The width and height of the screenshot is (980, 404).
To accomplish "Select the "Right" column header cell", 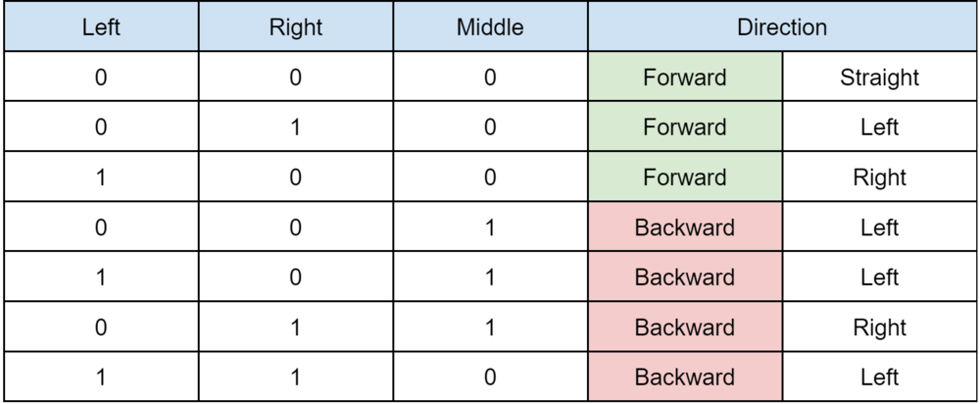I will pos(296,26).
